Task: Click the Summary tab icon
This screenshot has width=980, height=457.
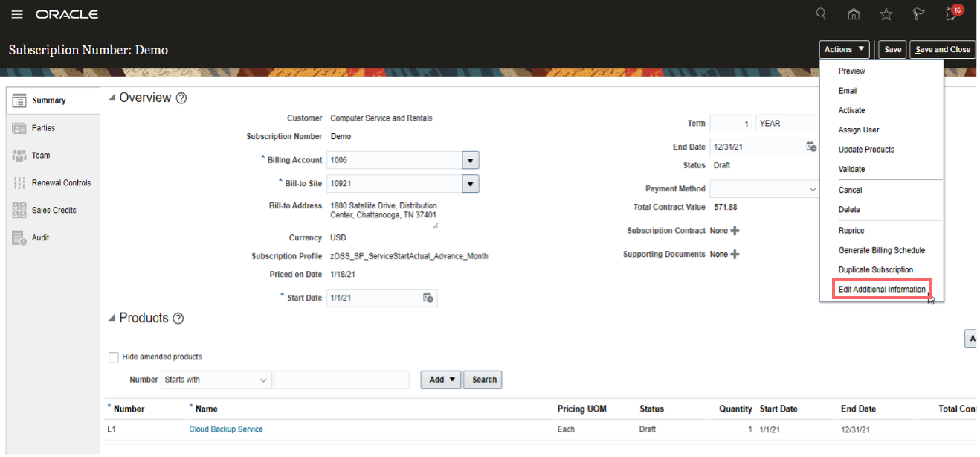Action: pyautogui.click(x=19, y=100)
